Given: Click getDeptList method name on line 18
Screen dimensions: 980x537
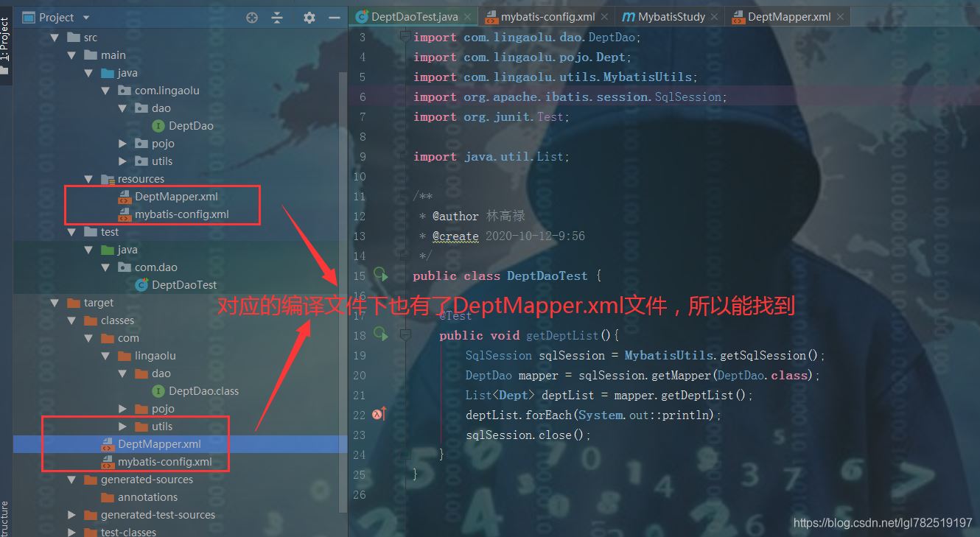Looking at the screenshot, I should tap(562, 335).
